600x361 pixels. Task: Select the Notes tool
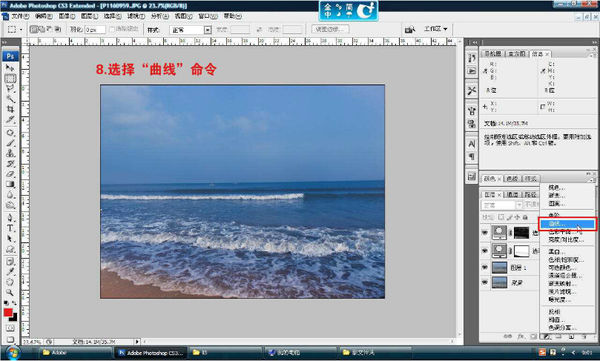pos(10,261)
